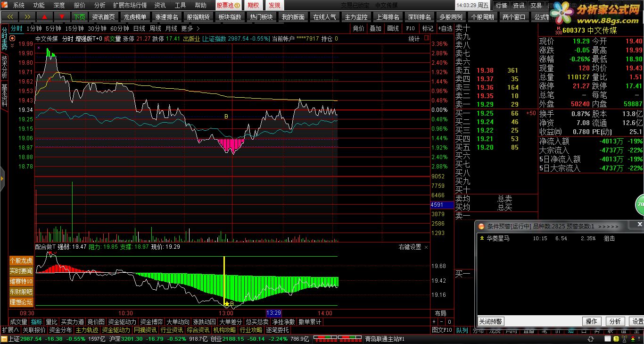Screen dimensions: 644x344
Task: Click 关闭预警 button in alert window
Action: pyautogui.click(x=491, y=321)
